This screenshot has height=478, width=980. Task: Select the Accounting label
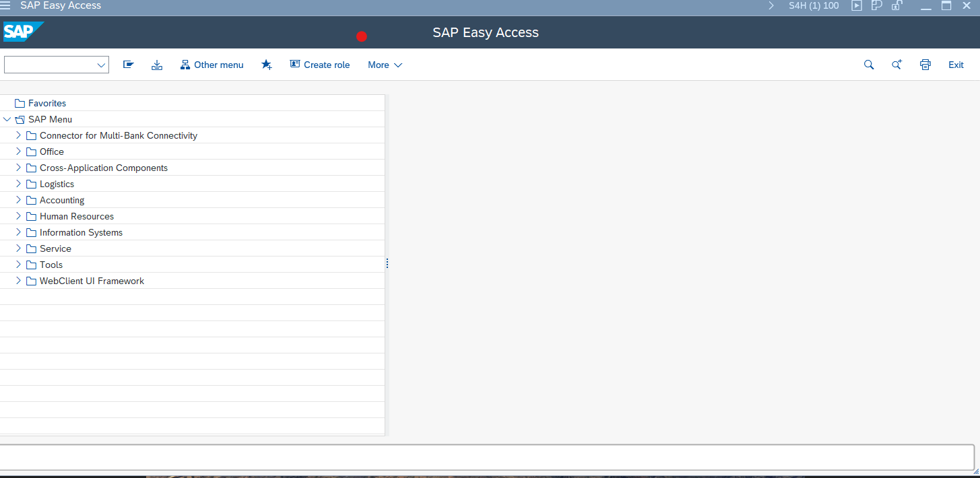pyautogui.click(x=62, y=200)
